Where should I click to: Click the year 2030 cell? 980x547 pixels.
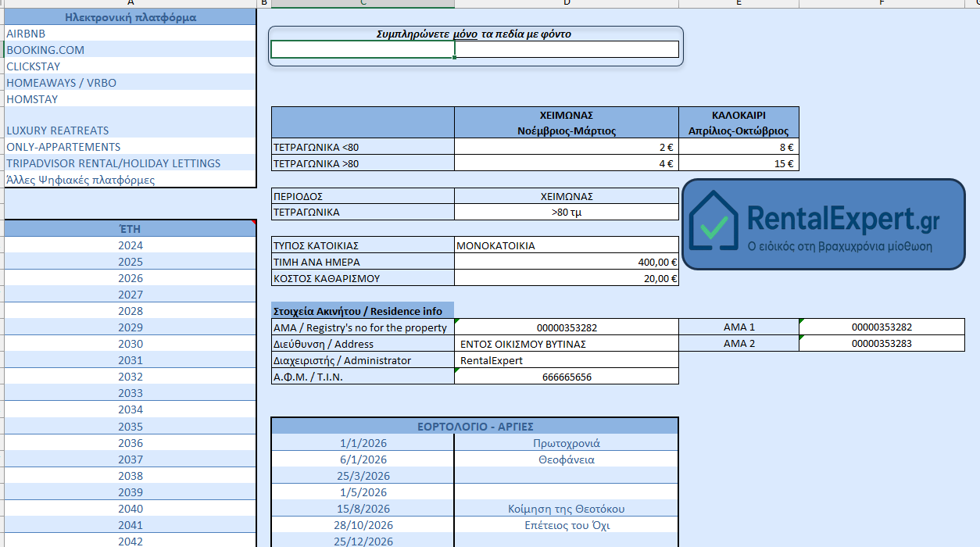(x=130, y=344)
